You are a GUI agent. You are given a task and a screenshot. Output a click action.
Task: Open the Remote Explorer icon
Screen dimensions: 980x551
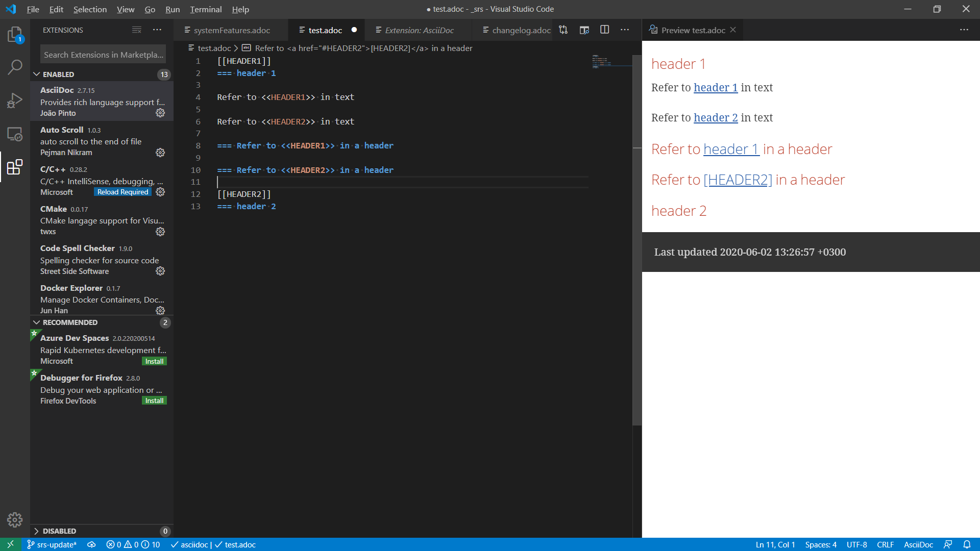pyautogui.click(x=15, y=134)
